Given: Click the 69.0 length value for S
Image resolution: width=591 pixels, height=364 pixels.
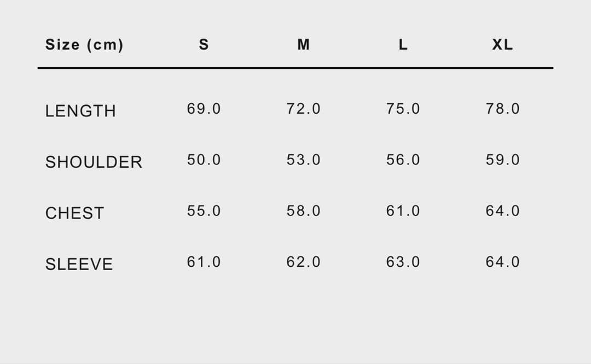Looking at the screenshot, I should [204, 109].
